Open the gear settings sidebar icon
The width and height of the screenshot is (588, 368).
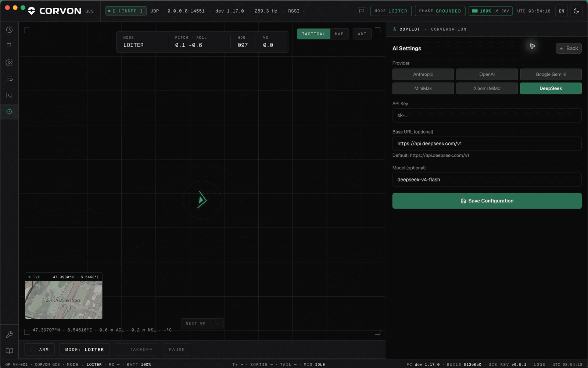coord(9,63)
